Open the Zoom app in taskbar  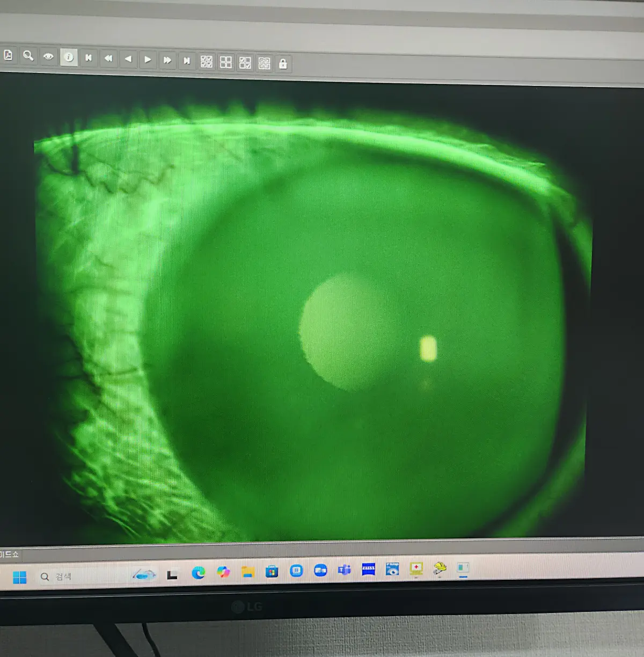pos(320,571)
